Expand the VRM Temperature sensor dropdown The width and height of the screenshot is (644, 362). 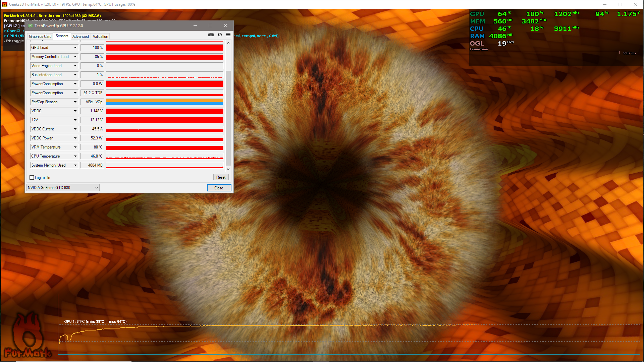tap(75, 147)
